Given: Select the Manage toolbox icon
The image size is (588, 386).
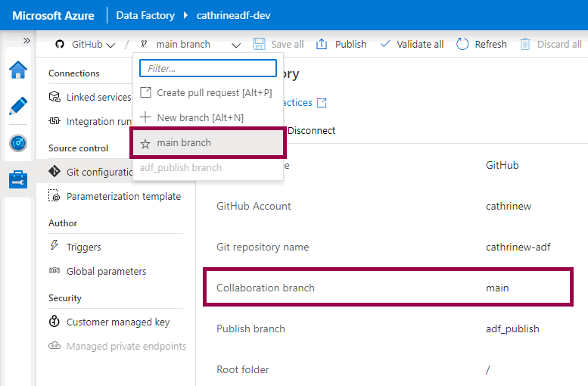Looking at the screenshot, I should [17, 179].
